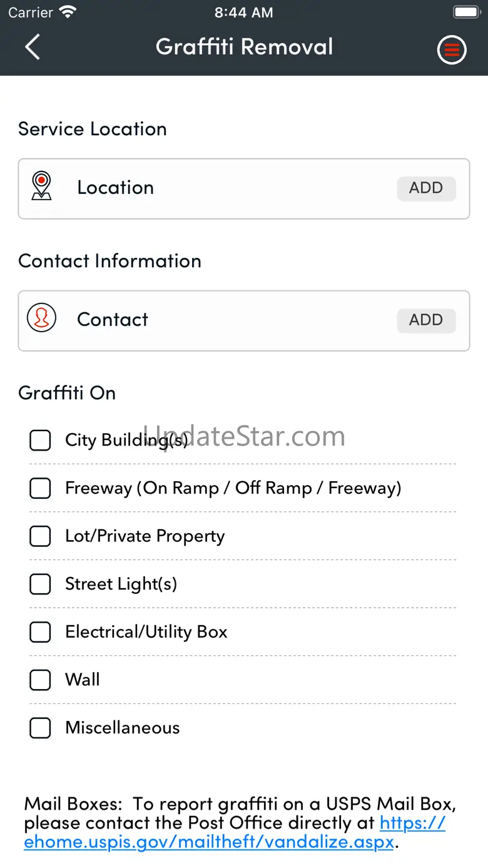Viewport: 488px width, 868px height.
Task: Tap the 8:44 AM clock
Action: (x=244, y=13)
